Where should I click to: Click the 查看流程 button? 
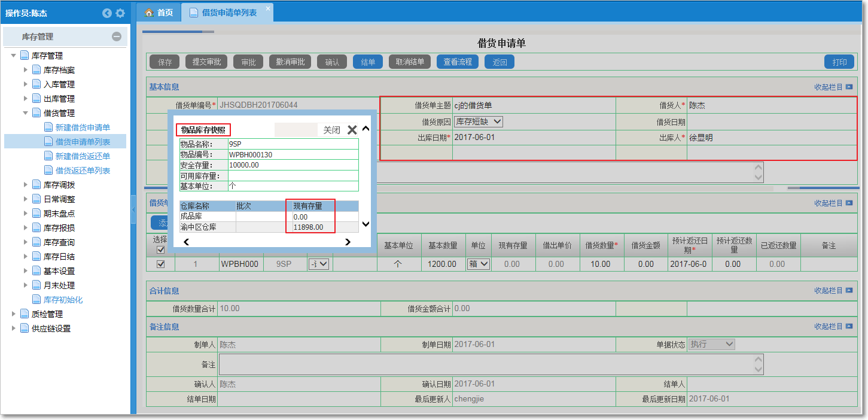[x=458, y=62]
